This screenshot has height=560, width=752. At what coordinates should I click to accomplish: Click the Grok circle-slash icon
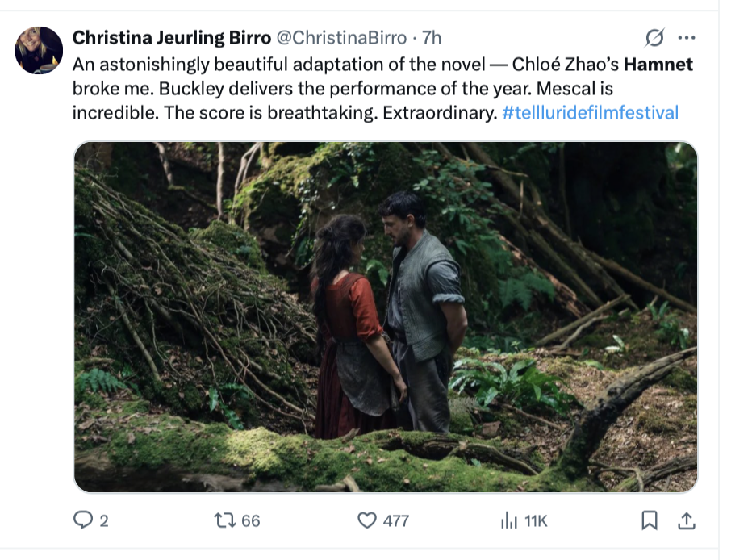click(654, 38)
